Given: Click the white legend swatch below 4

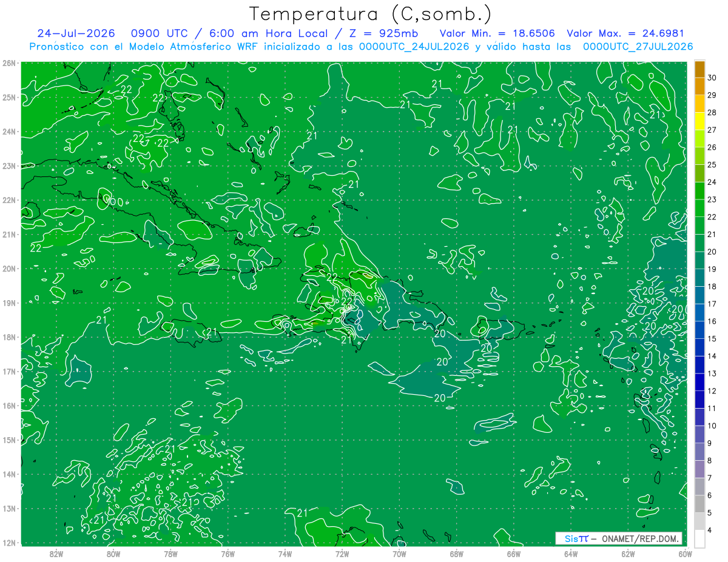Looking at the screenshot, I should tap(699, 538).
